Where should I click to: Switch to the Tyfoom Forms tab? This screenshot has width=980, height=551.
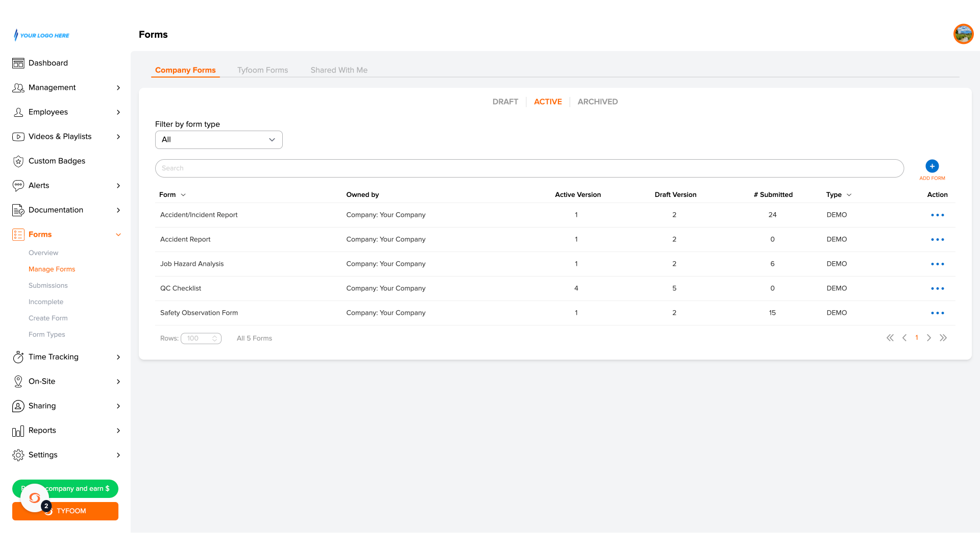(x=262, y=70)
